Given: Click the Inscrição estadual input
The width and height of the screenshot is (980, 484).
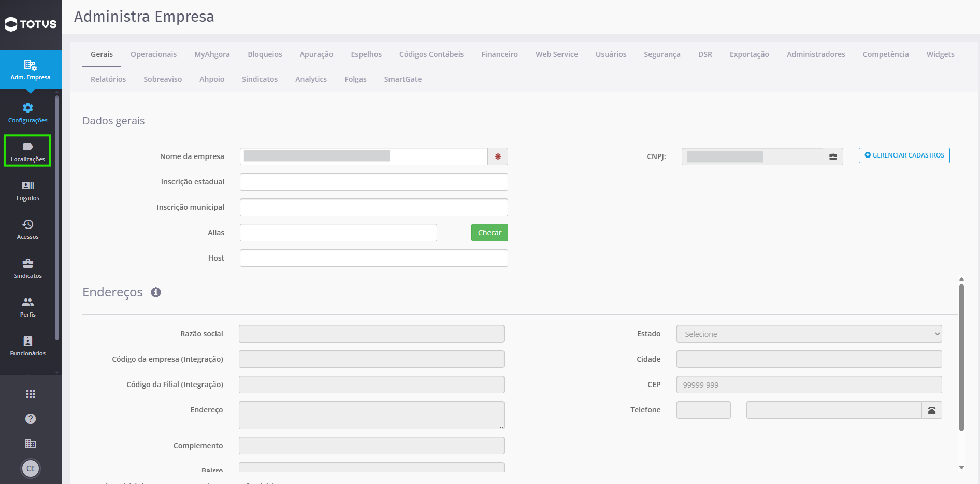Looking at the screenshot, I should pos(373,182).
